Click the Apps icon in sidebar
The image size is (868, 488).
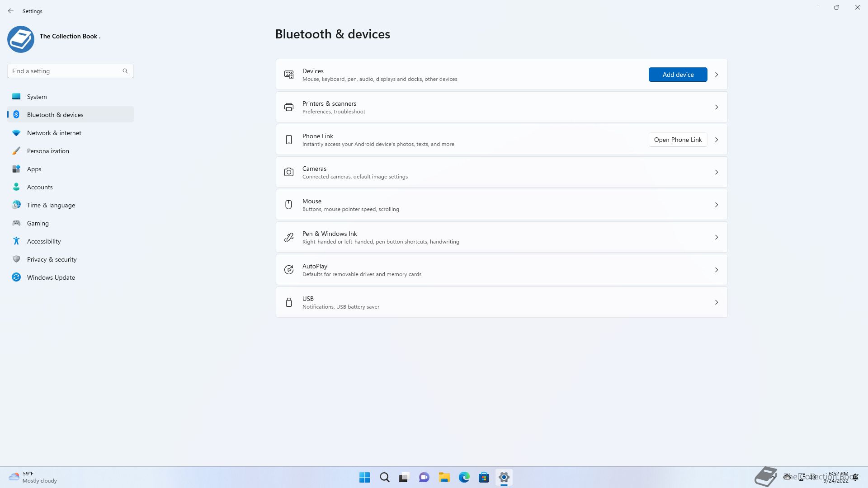tap(16, 169)
